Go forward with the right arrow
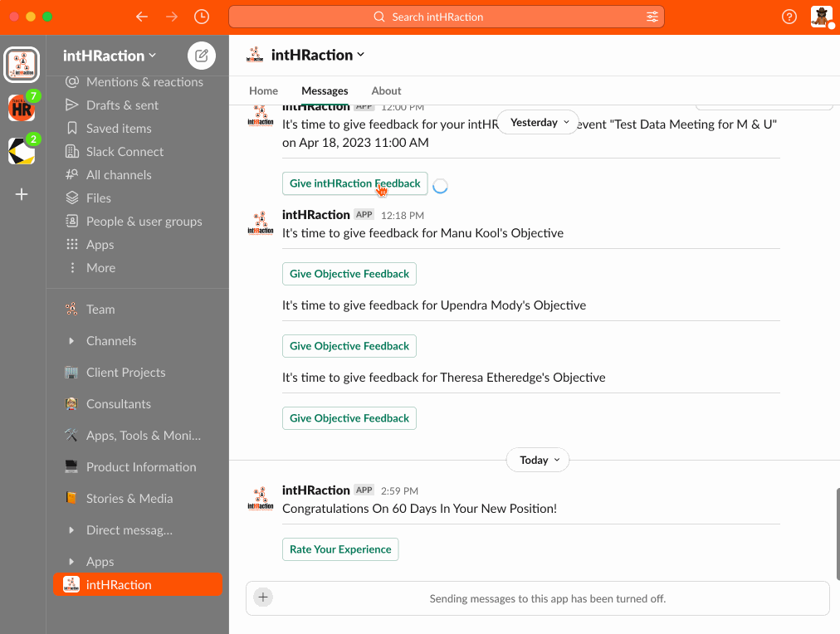 tap(172, 17)
